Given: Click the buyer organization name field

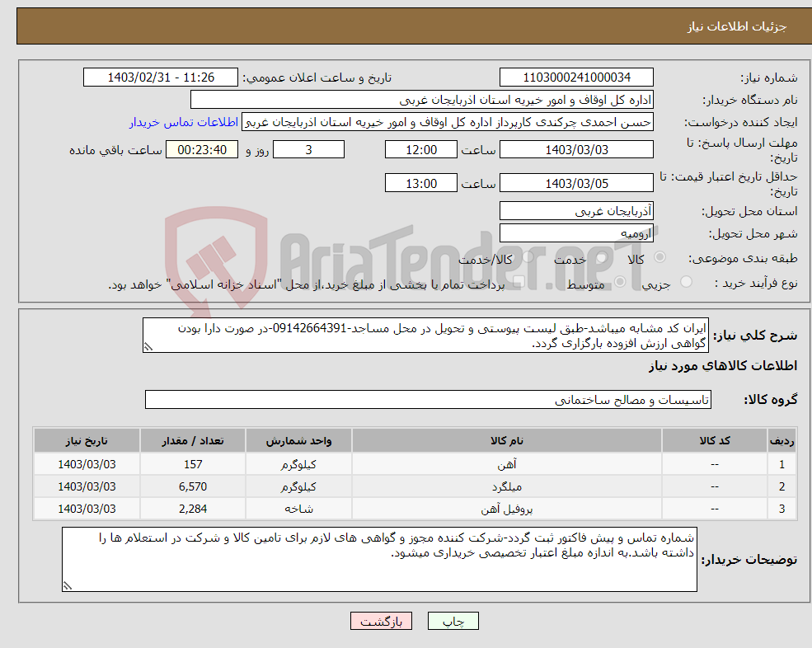Looking at the screenshot, I should 422,100.
